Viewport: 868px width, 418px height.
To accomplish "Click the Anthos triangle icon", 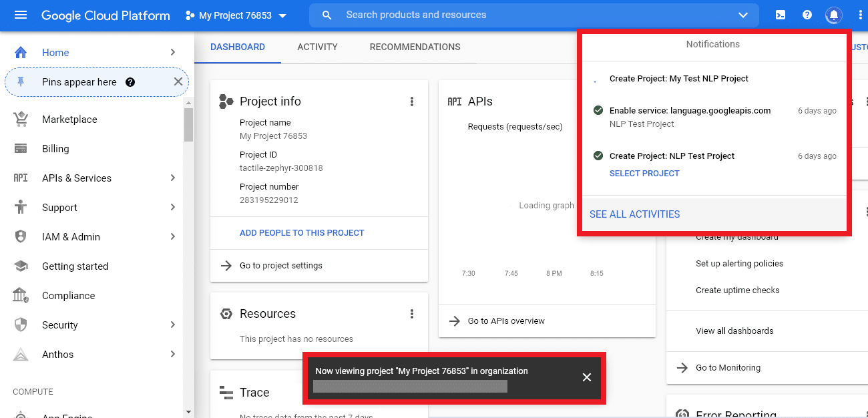I will tap(21, 355).
